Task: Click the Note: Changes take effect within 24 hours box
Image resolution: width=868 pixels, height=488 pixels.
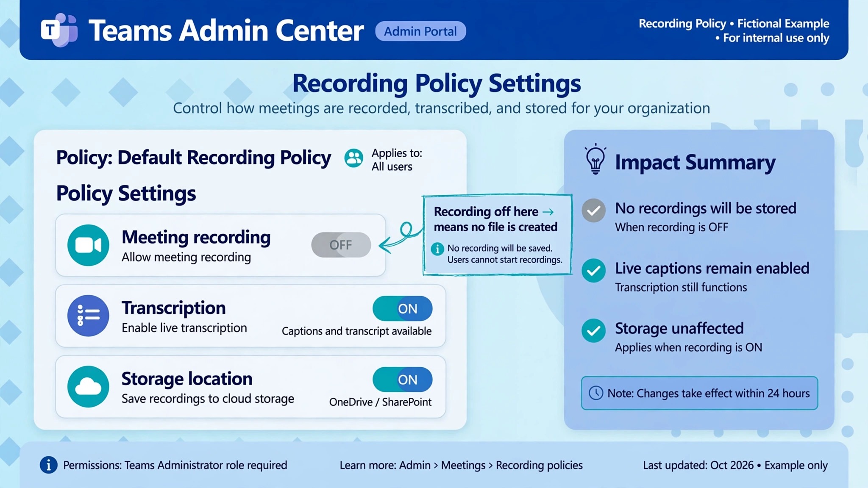Action: [x=699, y=393]
